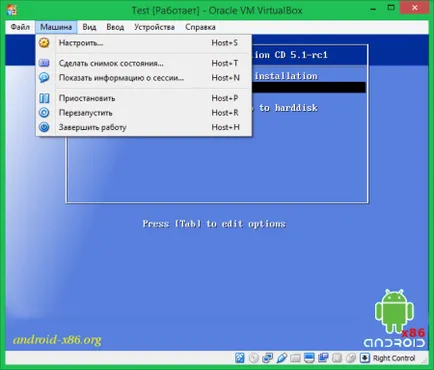Open the Вид menu
The width and height of the screenshot is (434, 370).
tap(89, 27)
